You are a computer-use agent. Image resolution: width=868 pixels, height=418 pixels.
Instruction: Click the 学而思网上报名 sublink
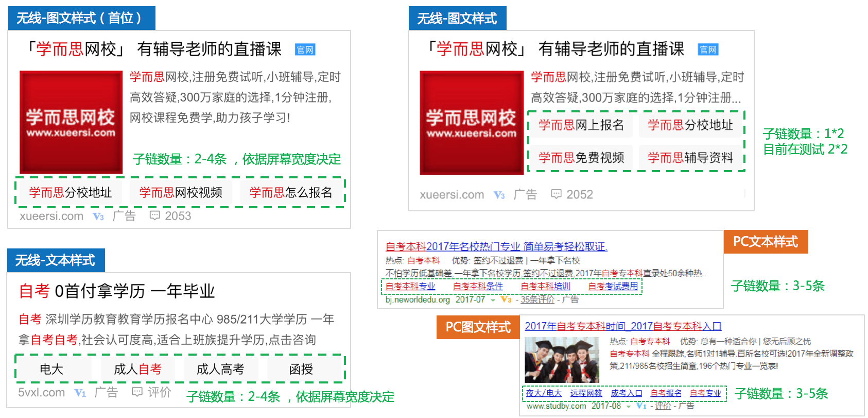[581, 125]
